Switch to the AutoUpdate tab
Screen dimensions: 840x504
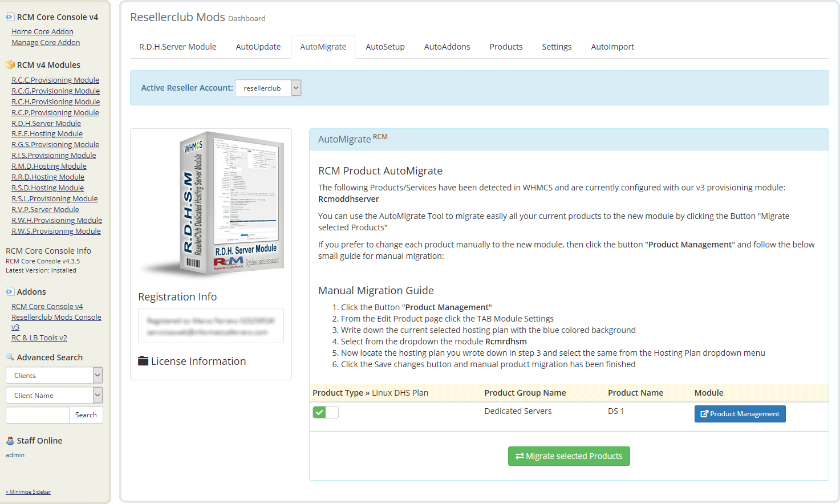coord(258,47)
